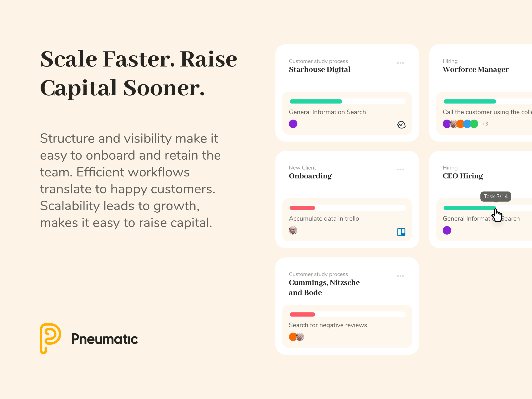Click the purple avatar on CEO Hiring card
This screenshot has height=399, width=532.
[x=447, y=230]
